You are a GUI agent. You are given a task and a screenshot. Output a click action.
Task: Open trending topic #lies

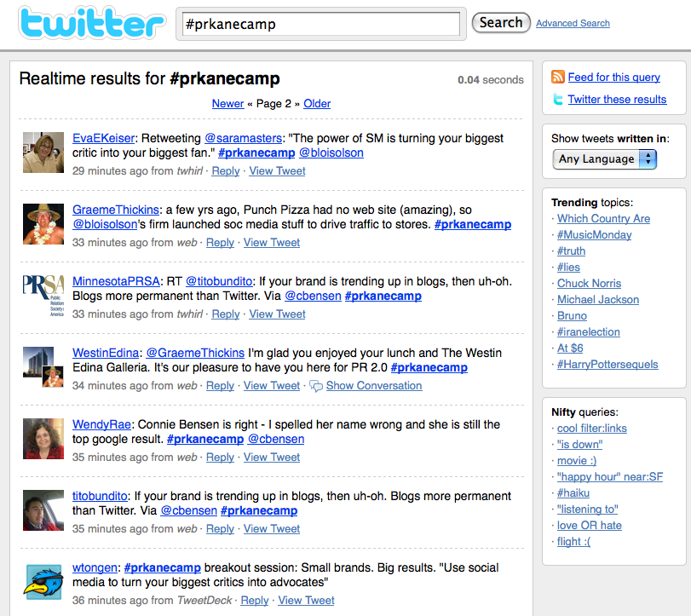568,268
